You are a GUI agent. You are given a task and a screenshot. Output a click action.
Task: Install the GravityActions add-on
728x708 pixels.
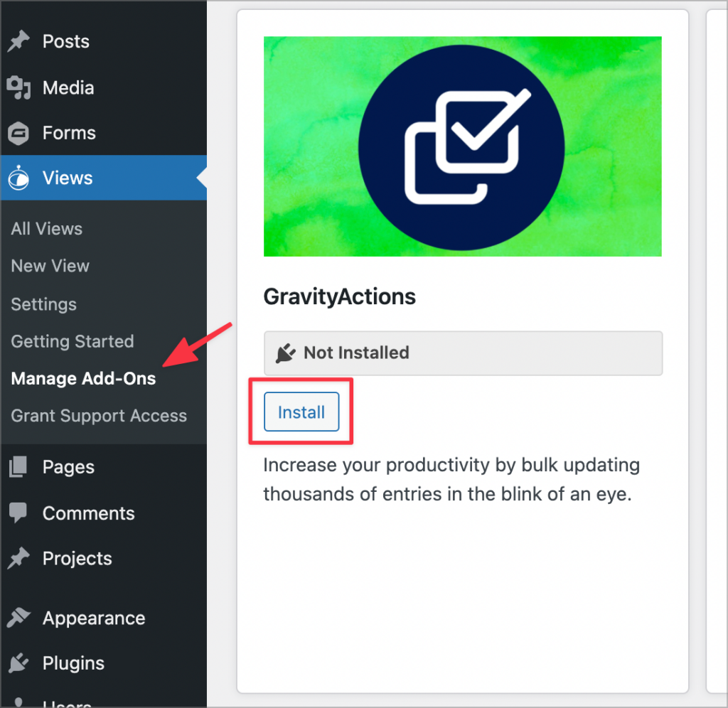(301, 412)
